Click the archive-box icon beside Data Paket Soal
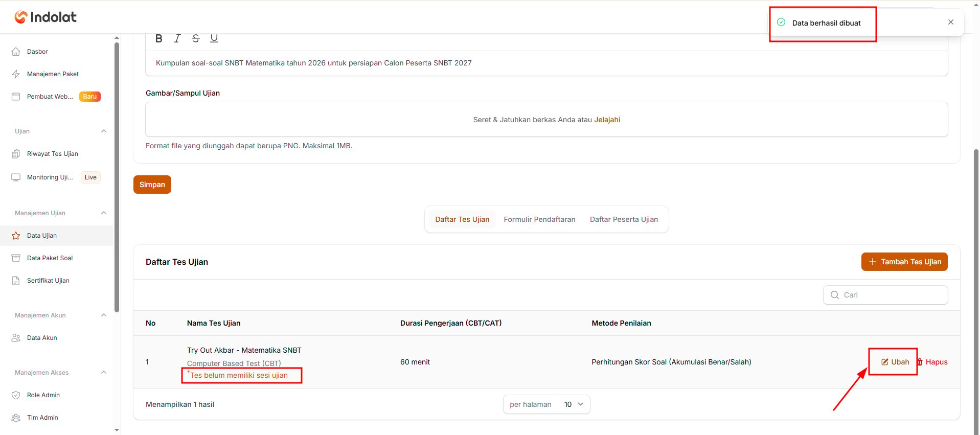 tap(16, 258)
